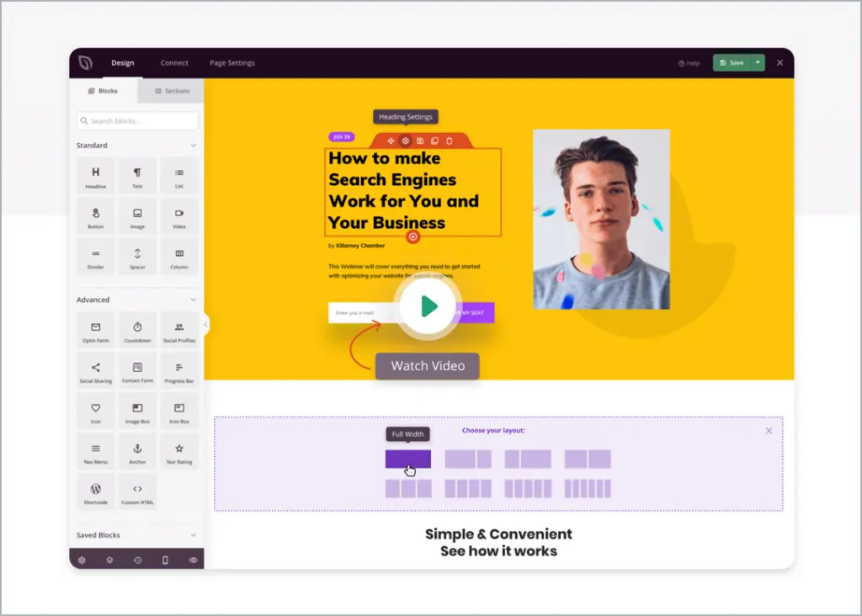
Task: Click the Watch Video button
Action: (x=428, y=366)
